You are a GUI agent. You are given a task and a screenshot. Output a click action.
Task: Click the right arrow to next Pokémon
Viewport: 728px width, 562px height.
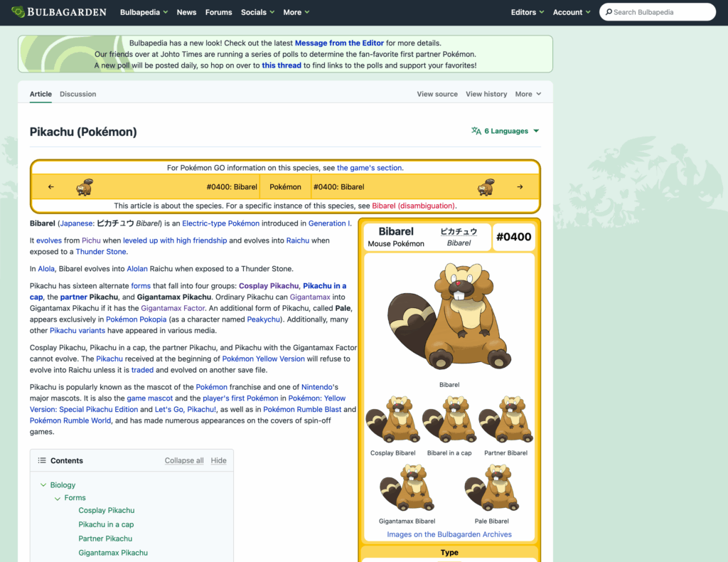tap(520, 186)
